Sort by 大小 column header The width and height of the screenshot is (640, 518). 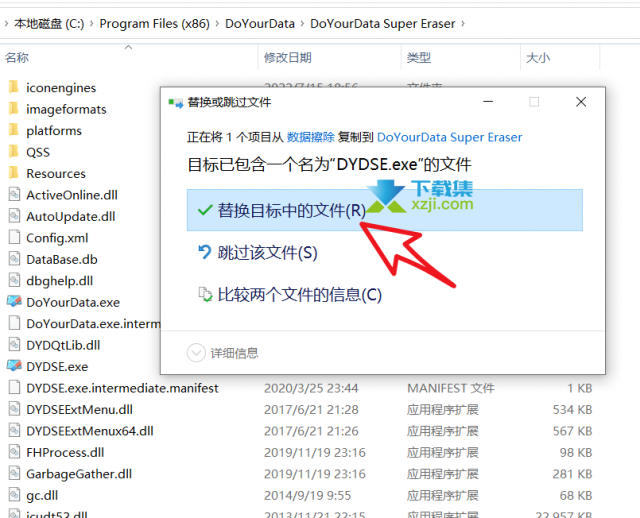538,58
